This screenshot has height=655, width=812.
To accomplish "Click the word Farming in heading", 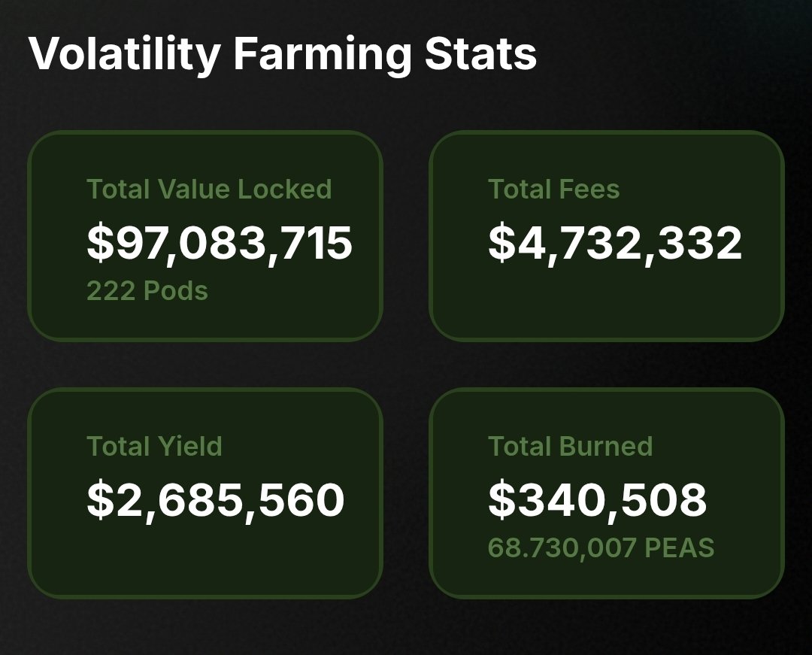I will pos(323,55).
